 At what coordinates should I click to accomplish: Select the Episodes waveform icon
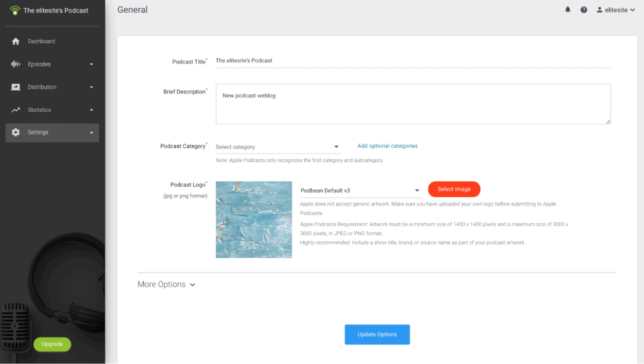(x=14, y=63)
